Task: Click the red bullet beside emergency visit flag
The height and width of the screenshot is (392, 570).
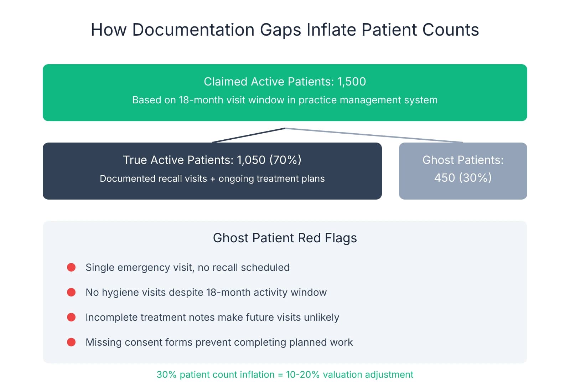Action: pyautogui.click(x=72, y=267)
